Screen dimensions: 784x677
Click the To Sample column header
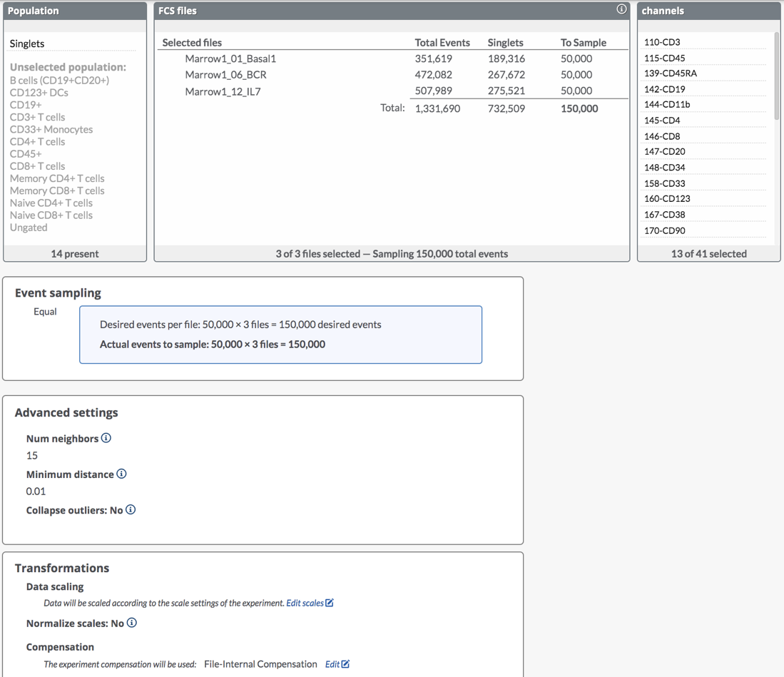[x=584, y=43]
